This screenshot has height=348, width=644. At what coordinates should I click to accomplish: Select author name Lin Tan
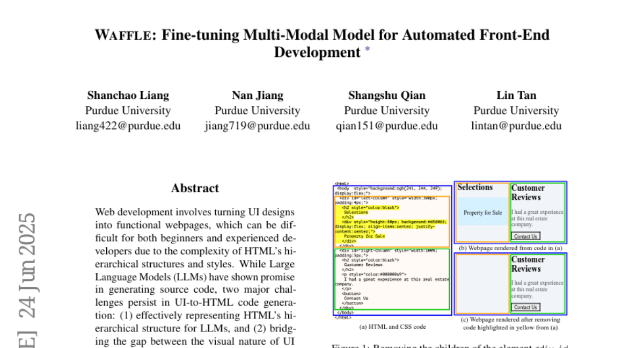pos(516,96)
